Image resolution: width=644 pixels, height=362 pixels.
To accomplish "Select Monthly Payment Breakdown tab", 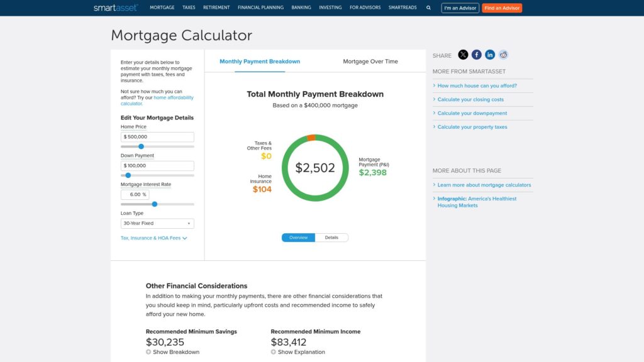I will (x=260, y=62).
